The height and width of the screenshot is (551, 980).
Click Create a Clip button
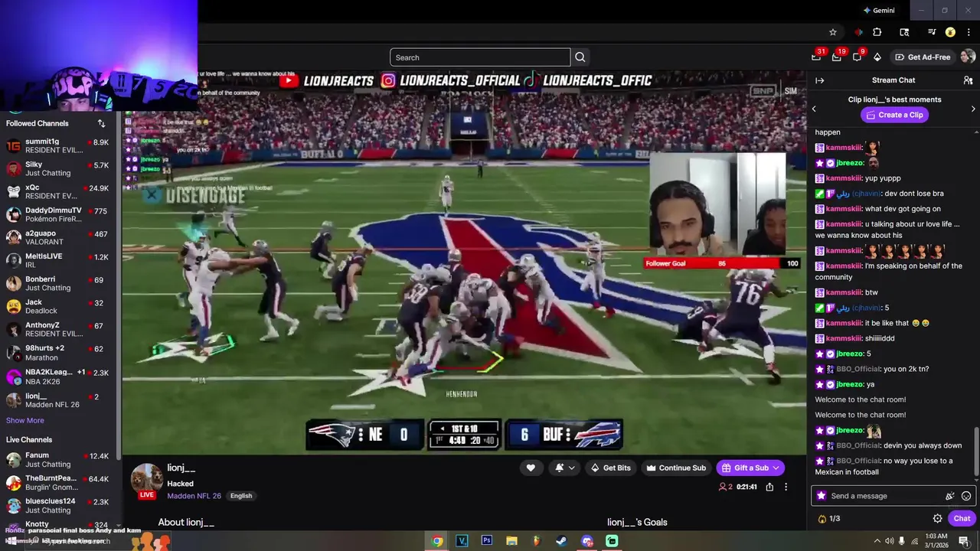click(894, 115)
